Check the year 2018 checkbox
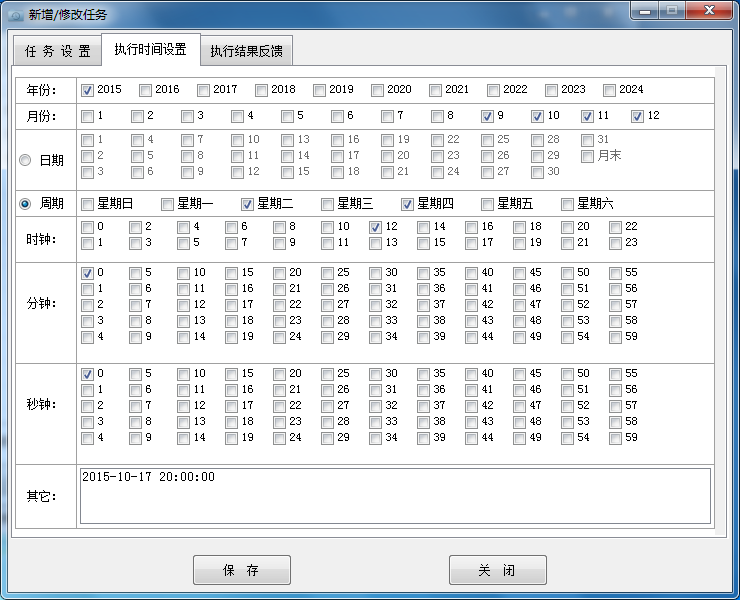 point(261,90)
